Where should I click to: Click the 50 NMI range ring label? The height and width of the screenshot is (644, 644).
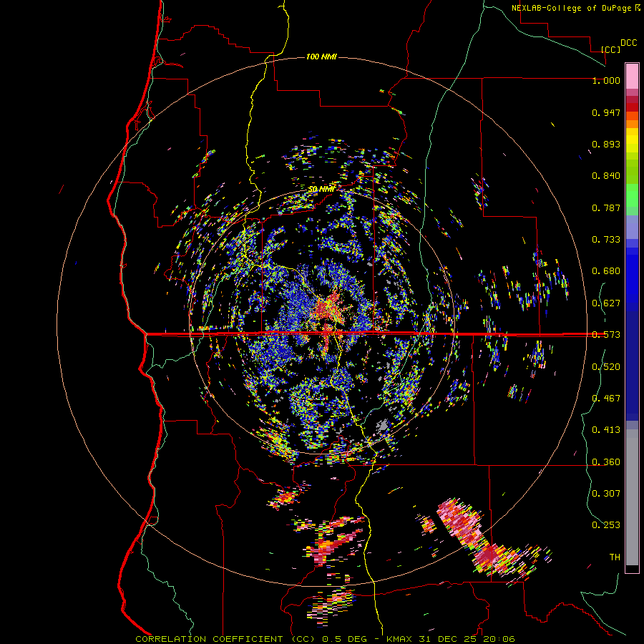click(x=321, y=189)
